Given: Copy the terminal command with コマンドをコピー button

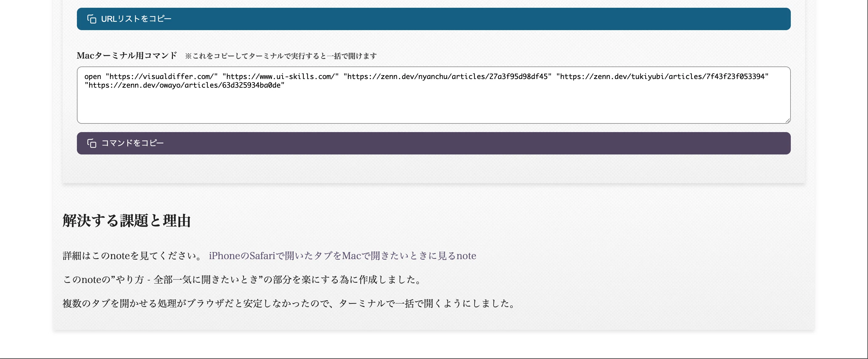Looking at the screenshot, I should click(x=434, y=143).
